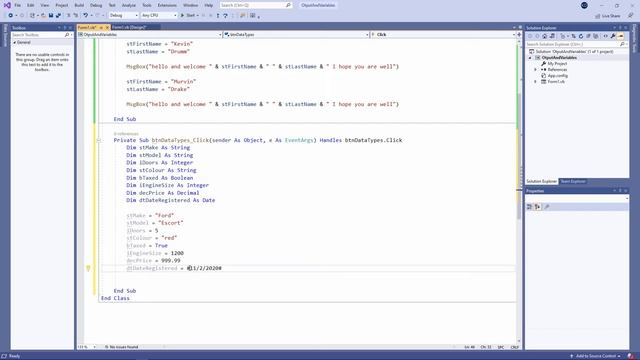Viewport: 640px width, 360px height.
Task: Click Properties wrench in Solution Explorer toolbar
Action: (613, 36)
